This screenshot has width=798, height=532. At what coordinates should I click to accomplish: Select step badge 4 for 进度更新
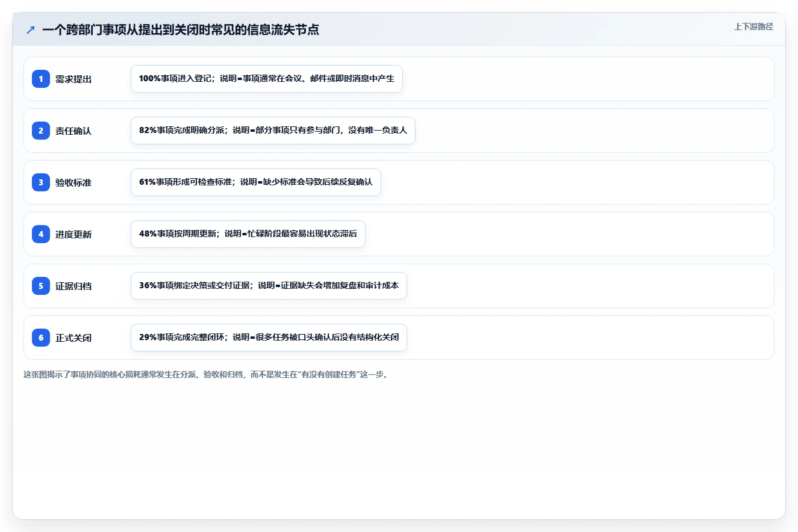pyautogui.click(x=41, y=234)
